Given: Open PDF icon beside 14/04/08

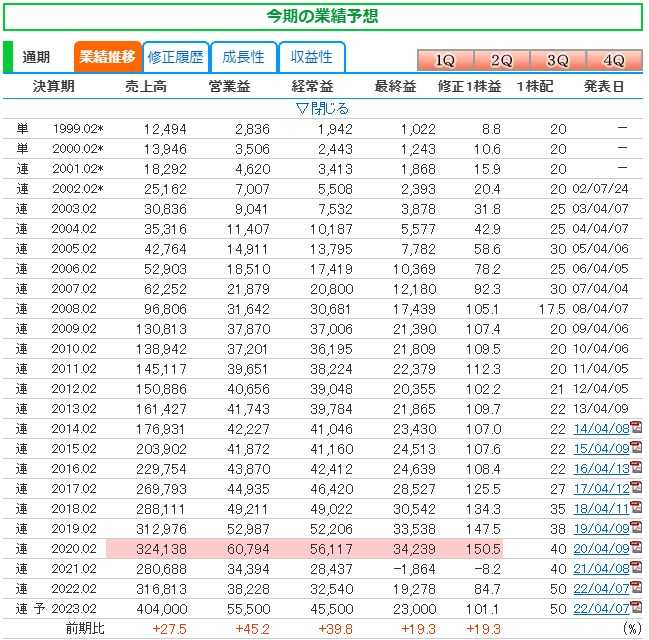Looking at the screenshot, I should (x=636, y=428).
